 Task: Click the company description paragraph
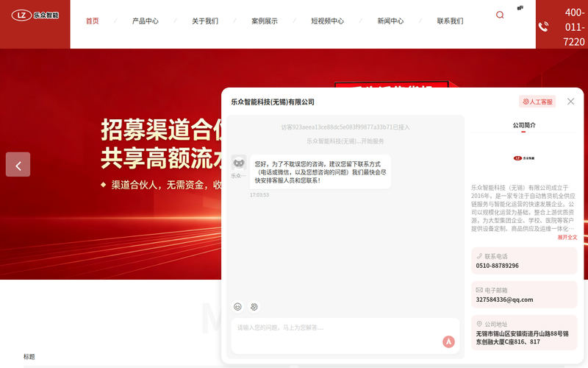point(523,208)
